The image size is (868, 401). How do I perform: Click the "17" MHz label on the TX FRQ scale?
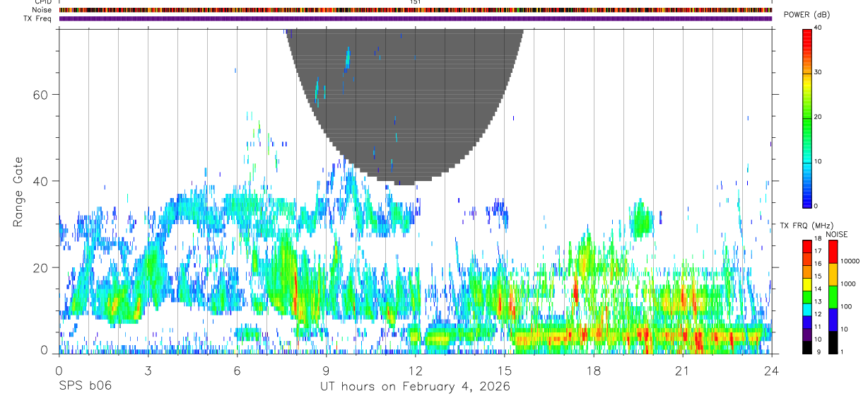tap(817, 251)
